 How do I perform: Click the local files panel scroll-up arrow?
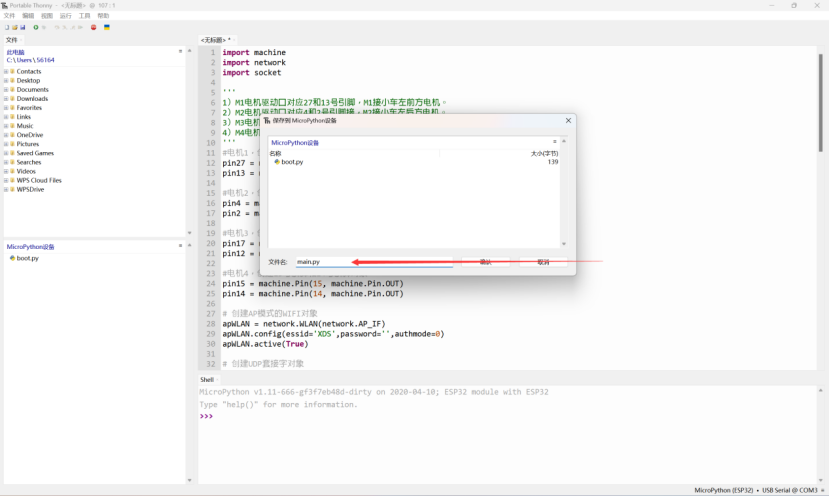click(190, 51)
